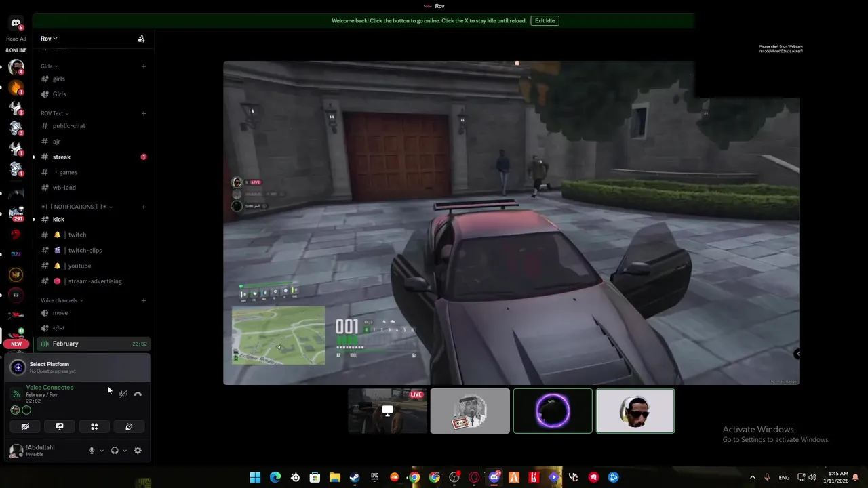Open the kick channel
The height and width of the screenshot is (488, 868).
(x=94, y=219)
